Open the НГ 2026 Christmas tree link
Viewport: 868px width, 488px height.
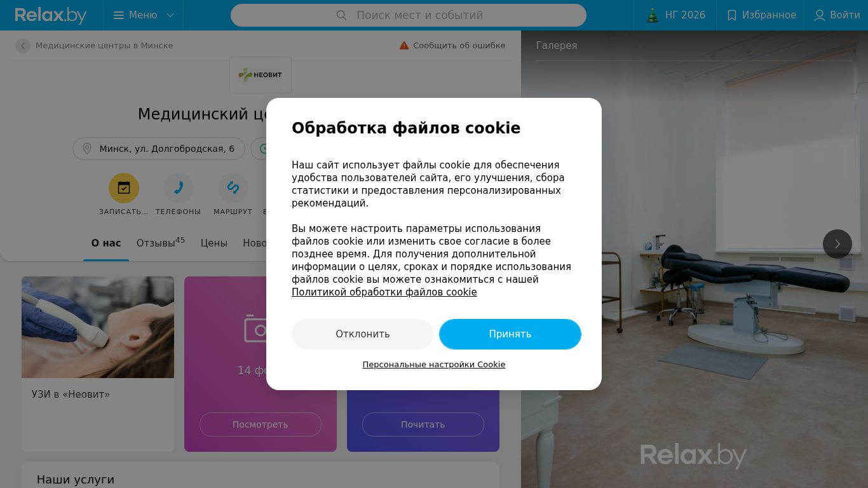coord(675,15)
